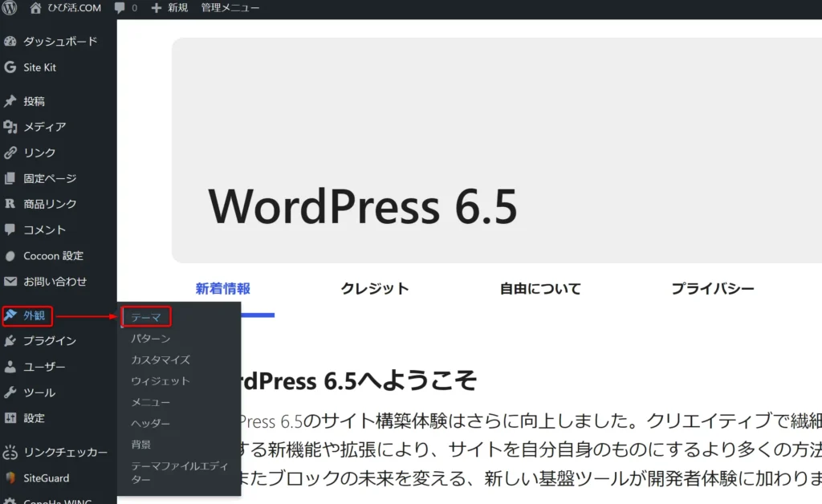Viewport: 822px width, 504px height.
Task: Choose テーマ from the 外観 submenu
Action: point(146,317)
